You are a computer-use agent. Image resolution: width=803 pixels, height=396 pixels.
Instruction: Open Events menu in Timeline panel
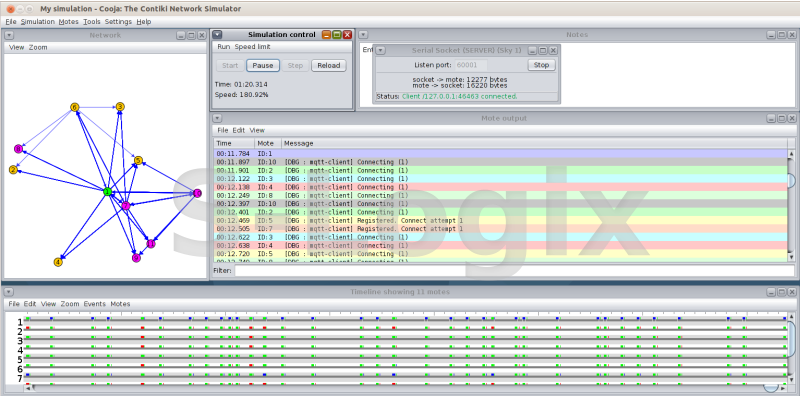pos(95,304)
